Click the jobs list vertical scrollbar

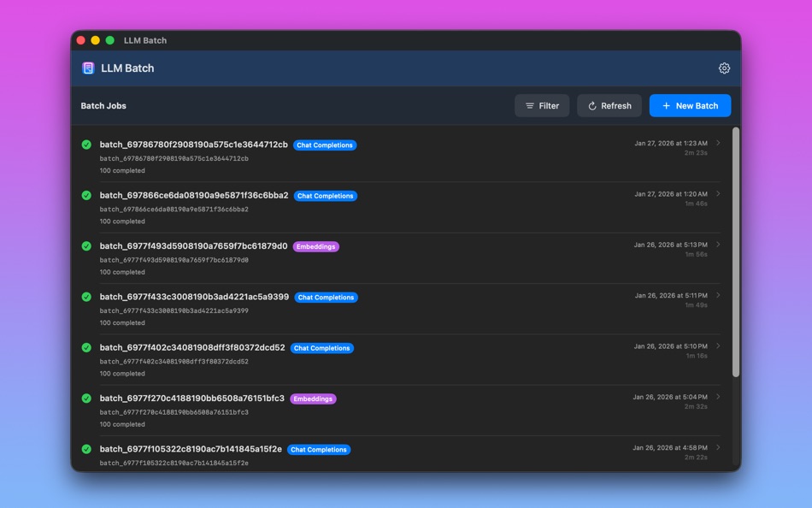[x=735, y=252]
